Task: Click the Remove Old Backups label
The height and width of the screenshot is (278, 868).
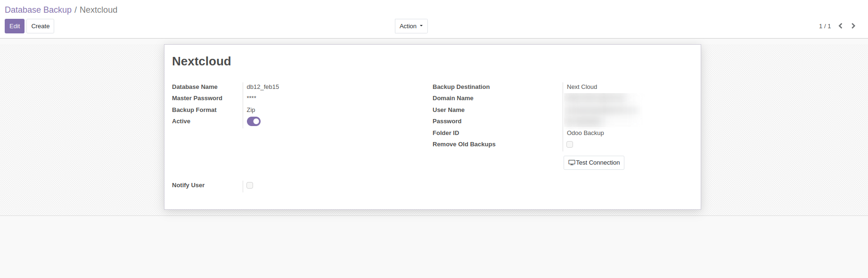Action: [464, 144]
